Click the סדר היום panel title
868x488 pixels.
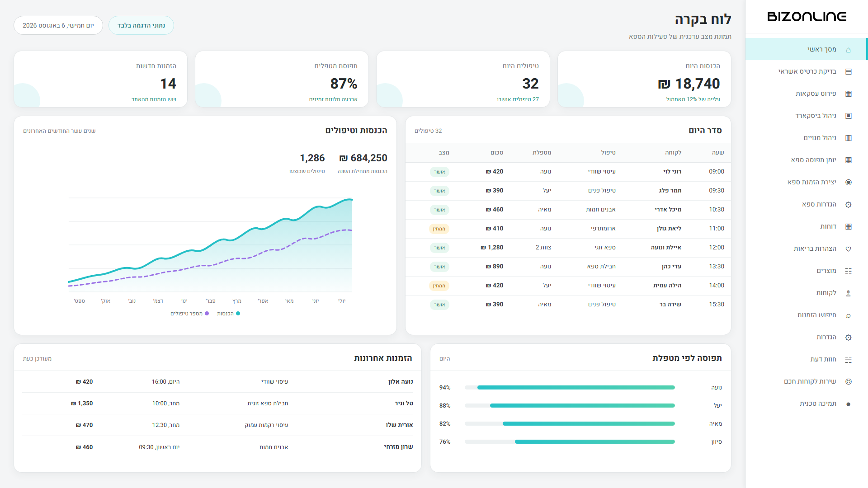(x=705, y=131)
